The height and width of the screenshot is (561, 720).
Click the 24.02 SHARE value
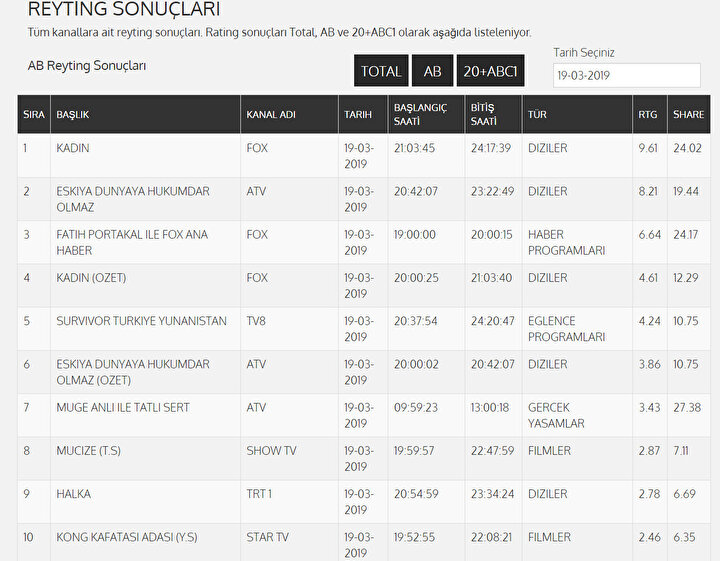(x=687, y=148)
